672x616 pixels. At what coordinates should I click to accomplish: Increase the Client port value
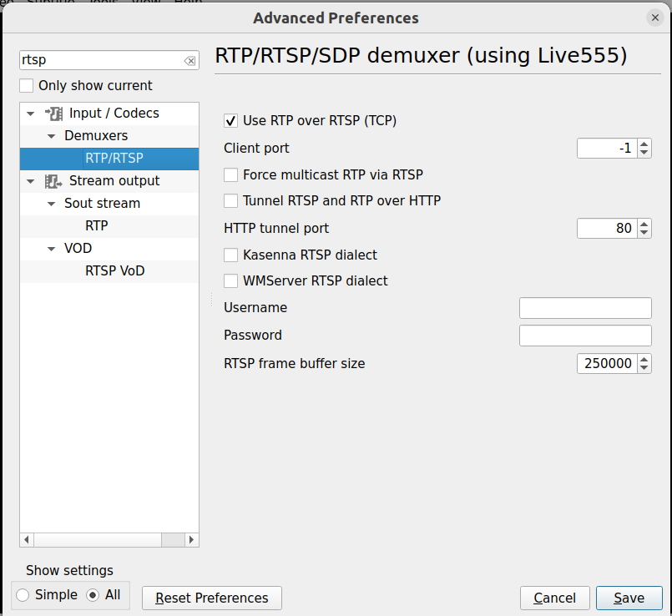tap(644, 144)
